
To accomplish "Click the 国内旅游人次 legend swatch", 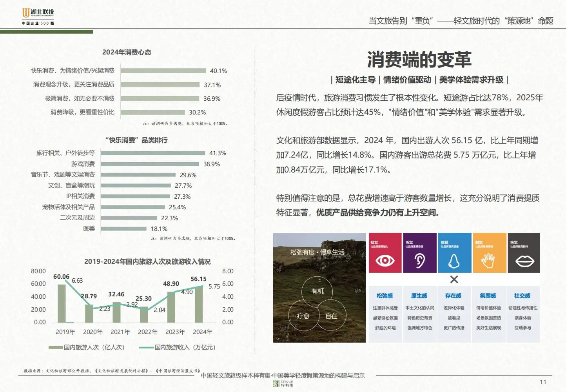I will [55, 347].
